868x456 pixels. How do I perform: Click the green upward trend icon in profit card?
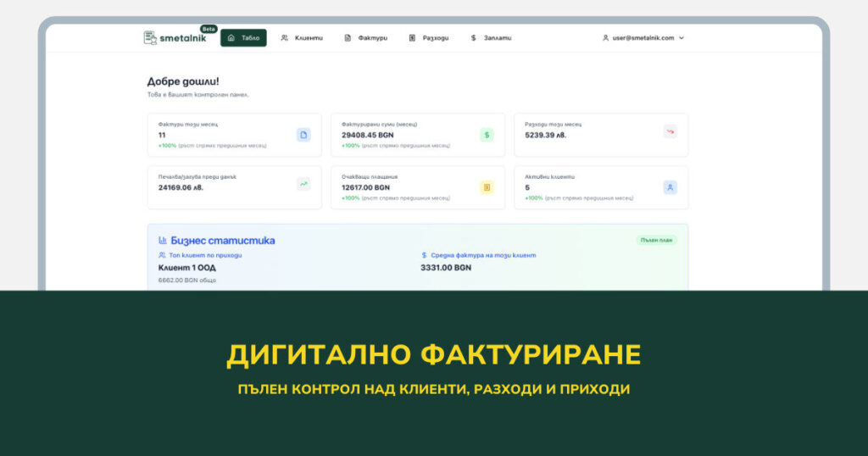click(x=303, y=183)
